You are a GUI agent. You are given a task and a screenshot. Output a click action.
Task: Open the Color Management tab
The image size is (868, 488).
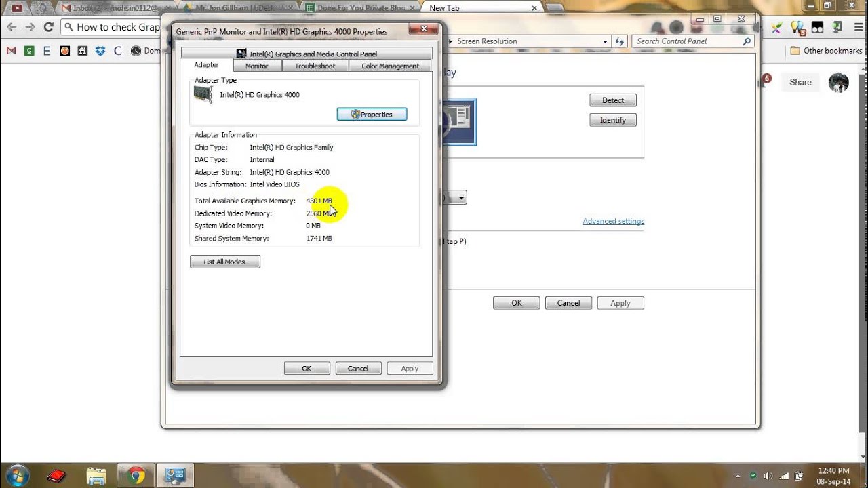tap(390, 66)
